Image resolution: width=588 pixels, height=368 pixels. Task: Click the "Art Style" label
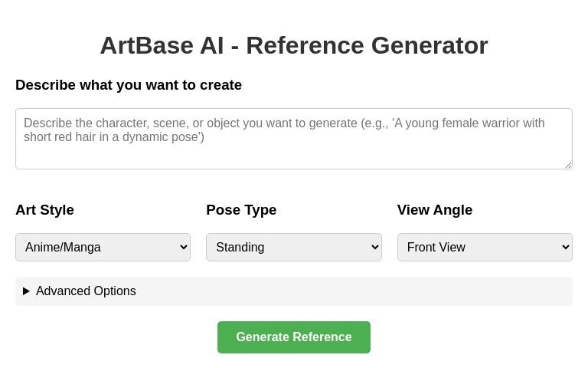coord(45,210)
